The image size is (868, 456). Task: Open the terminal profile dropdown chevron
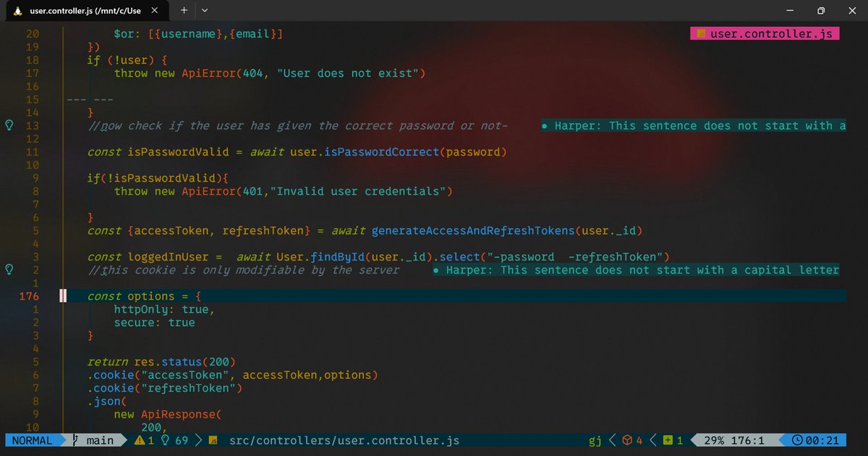[x=205, y=10]
